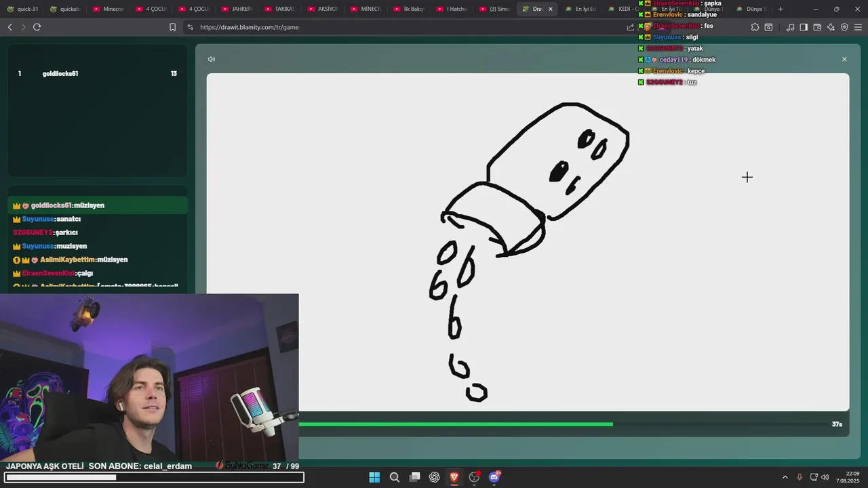Open Windows taskbar search
The height and width of the screenshot is (488, 868).
click(x=394, y=477)
